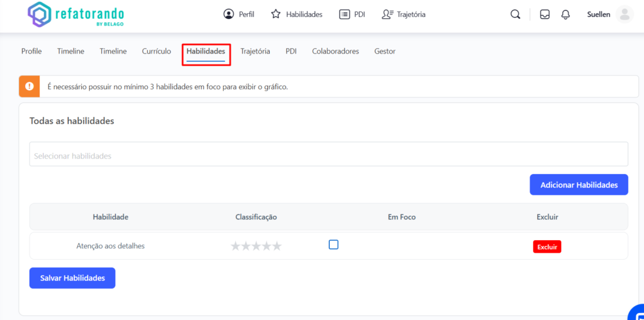
Task: Open Trajetória in the top navigation
Action: pos(403,14)
